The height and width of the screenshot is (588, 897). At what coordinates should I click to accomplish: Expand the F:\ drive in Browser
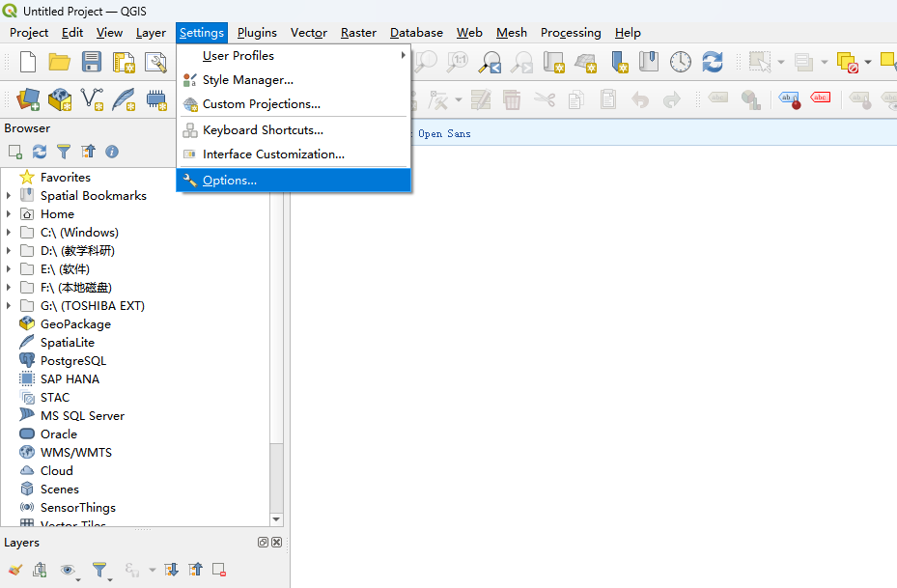coord(9,287)
